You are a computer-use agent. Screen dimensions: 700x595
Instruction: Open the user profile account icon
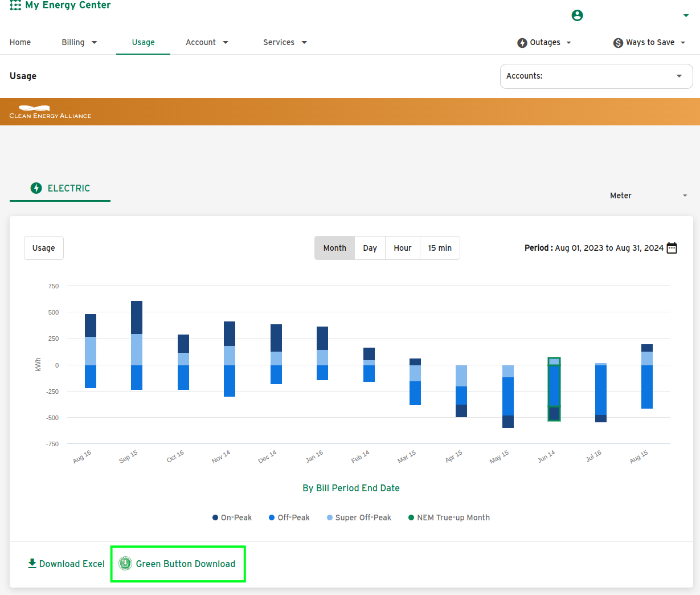(x=577, y=15)
